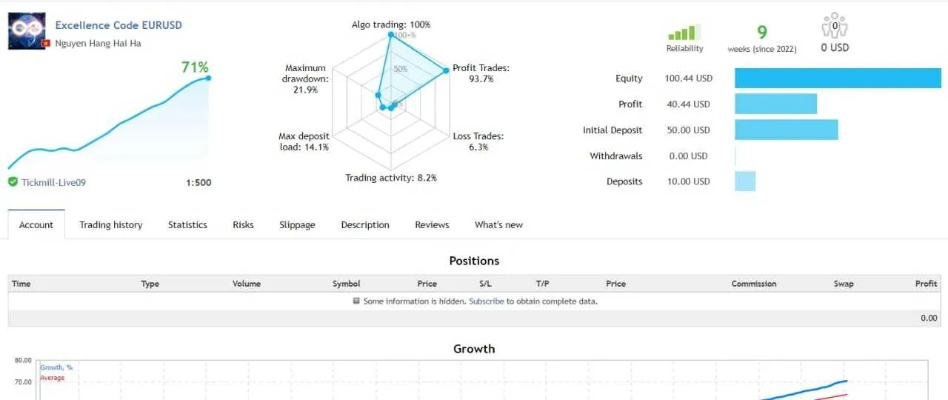Click the Growth % legend label
Screen dimensions: 948x400
coord(56,367)
